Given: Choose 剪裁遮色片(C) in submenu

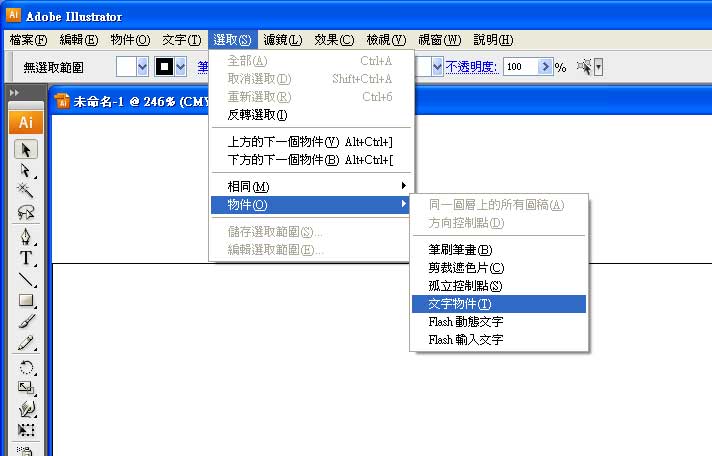Looking at the screenshot, I should pyautogui.click(x=499, y=268).
